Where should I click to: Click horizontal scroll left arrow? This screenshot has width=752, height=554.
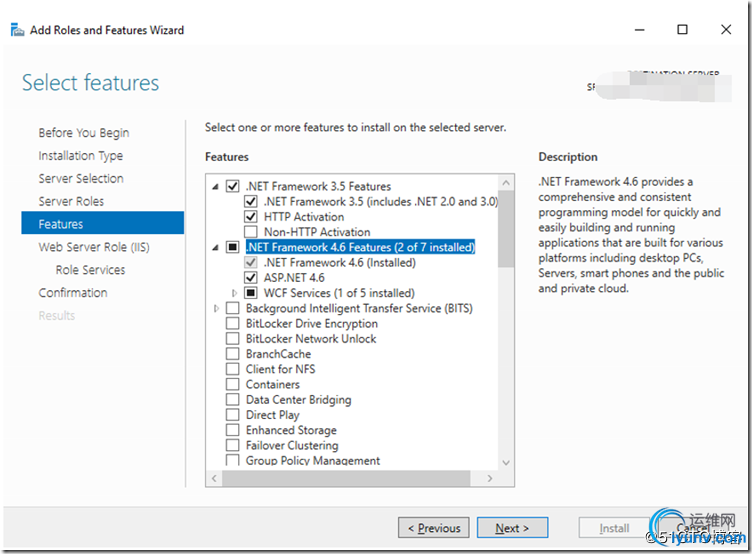[214, 478]
